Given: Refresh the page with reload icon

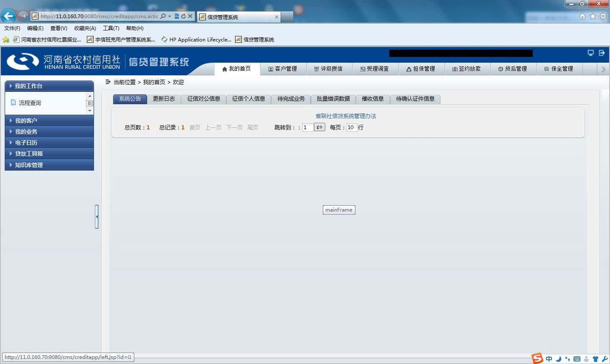Looking at the screenshot, I should [x=183, y=16].
